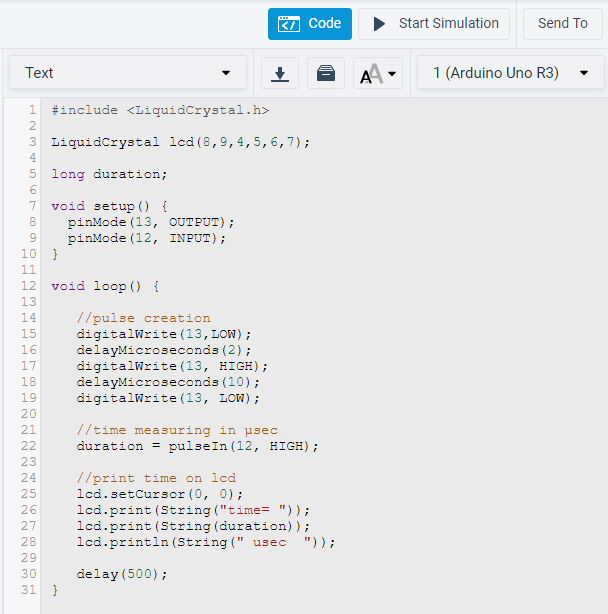This screenshot has width=608, height=614.
Task: Click line number 31 in the gutter
Action: pos(29,590)
